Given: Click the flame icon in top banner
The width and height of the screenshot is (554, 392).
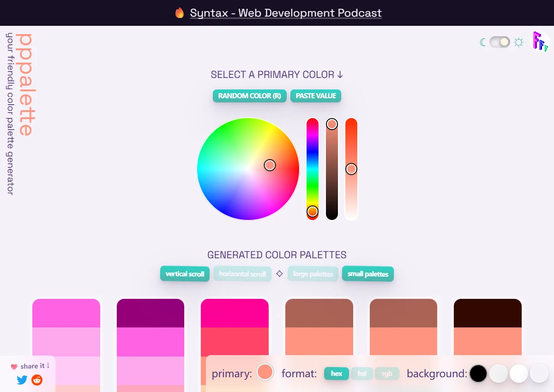Looking at the screenshot, I should click(x=180, y=13).
